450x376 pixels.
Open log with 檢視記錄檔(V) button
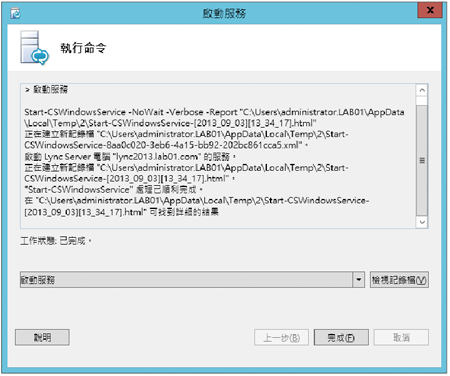click(x=399, y=280)
